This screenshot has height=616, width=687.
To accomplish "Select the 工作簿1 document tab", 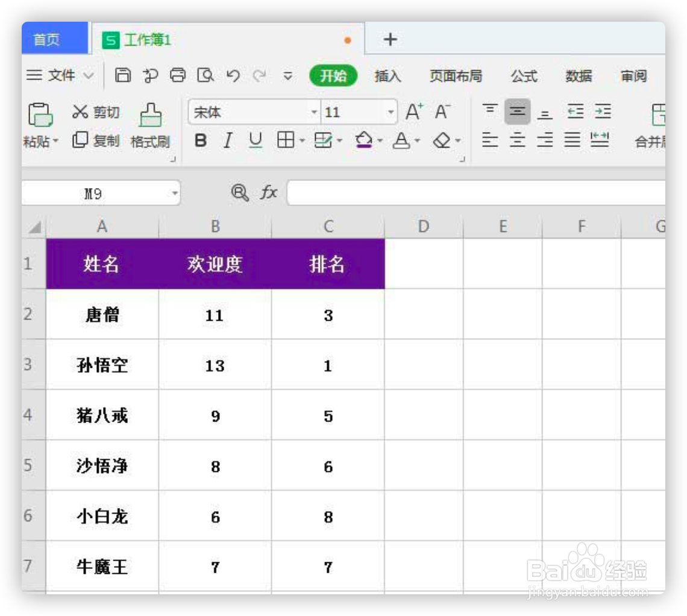I will point(228,39).
